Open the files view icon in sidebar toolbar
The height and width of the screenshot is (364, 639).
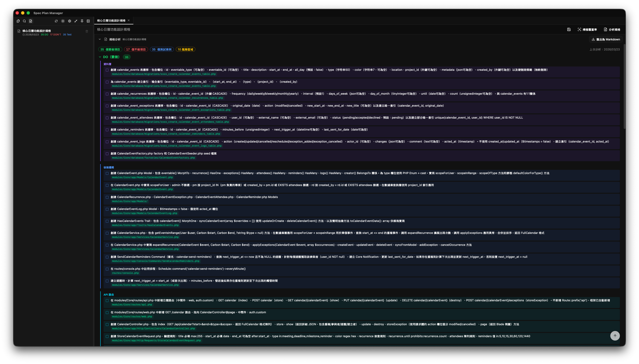[18, 21]
